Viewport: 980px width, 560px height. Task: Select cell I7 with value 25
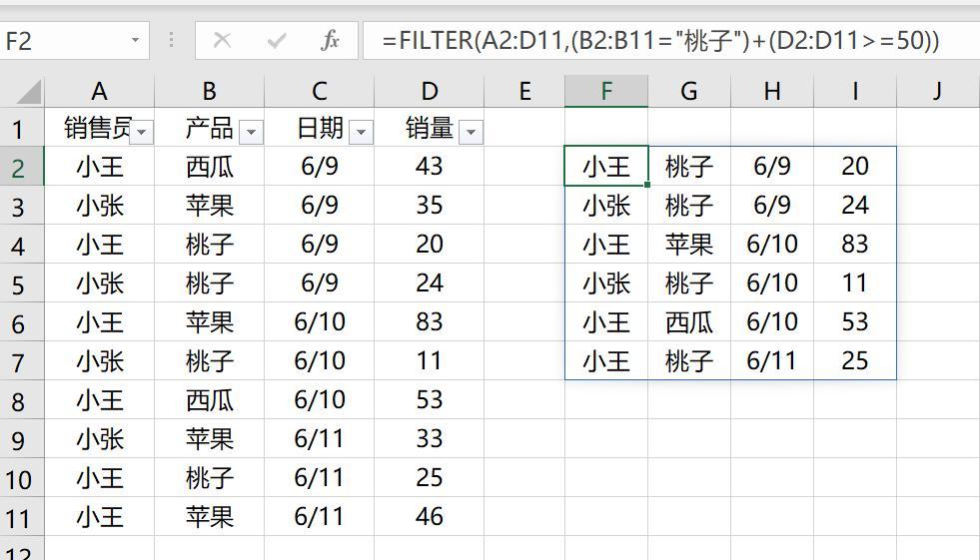(855, 361)
